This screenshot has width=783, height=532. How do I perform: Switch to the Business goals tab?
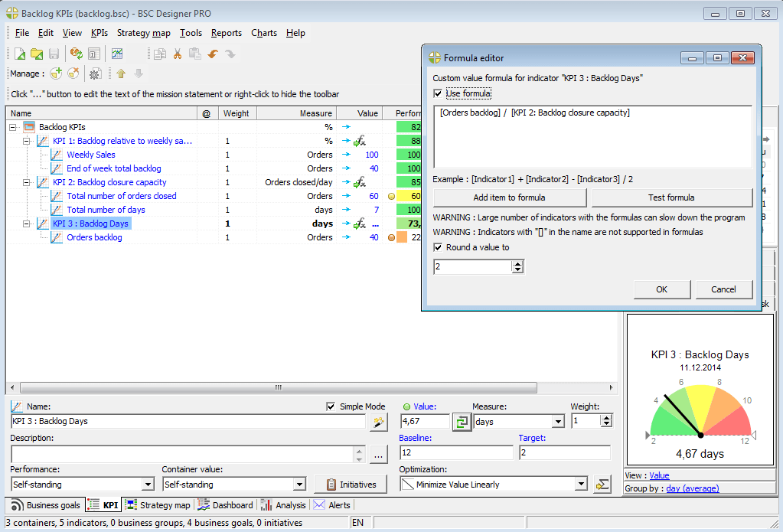[x=45, y=505]
